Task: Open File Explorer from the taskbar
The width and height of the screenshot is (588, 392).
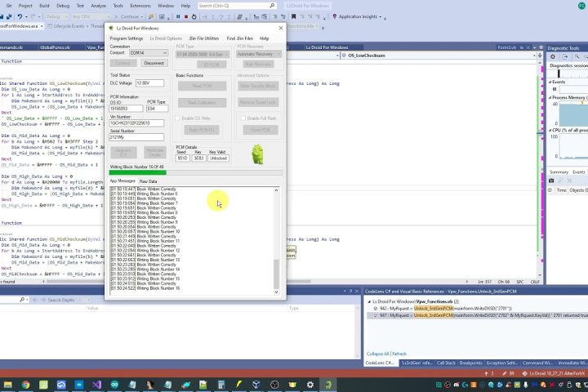Action: (x=8, y=385)
